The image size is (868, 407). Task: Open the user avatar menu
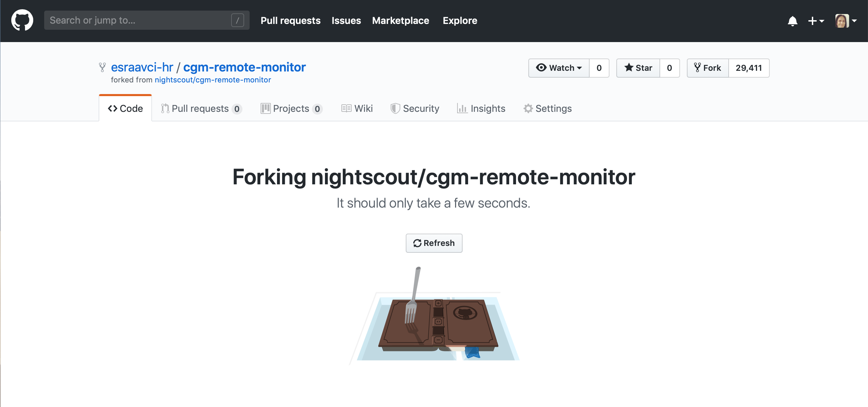pyautogui.click(x=846, y=21)
